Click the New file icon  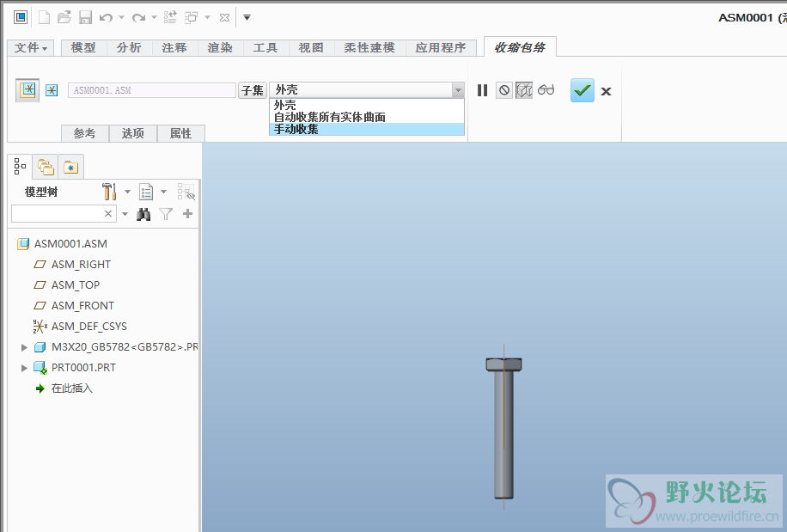coord(44,17)
